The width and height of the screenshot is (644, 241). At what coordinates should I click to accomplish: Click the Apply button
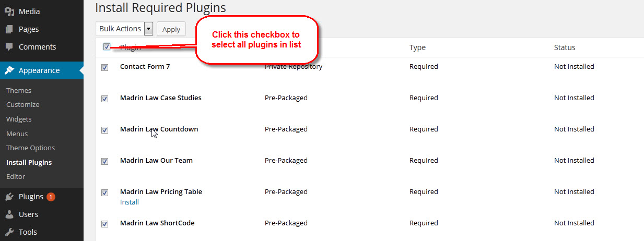(171, 29)
